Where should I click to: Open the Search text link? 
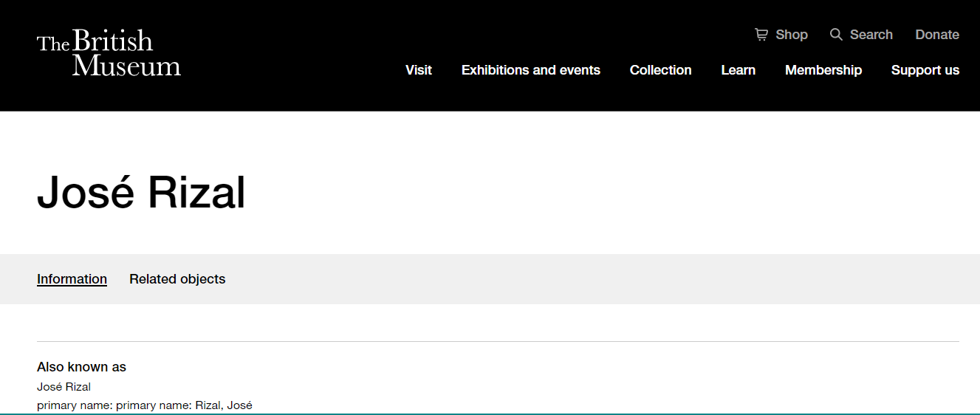[x=871, y=35]
